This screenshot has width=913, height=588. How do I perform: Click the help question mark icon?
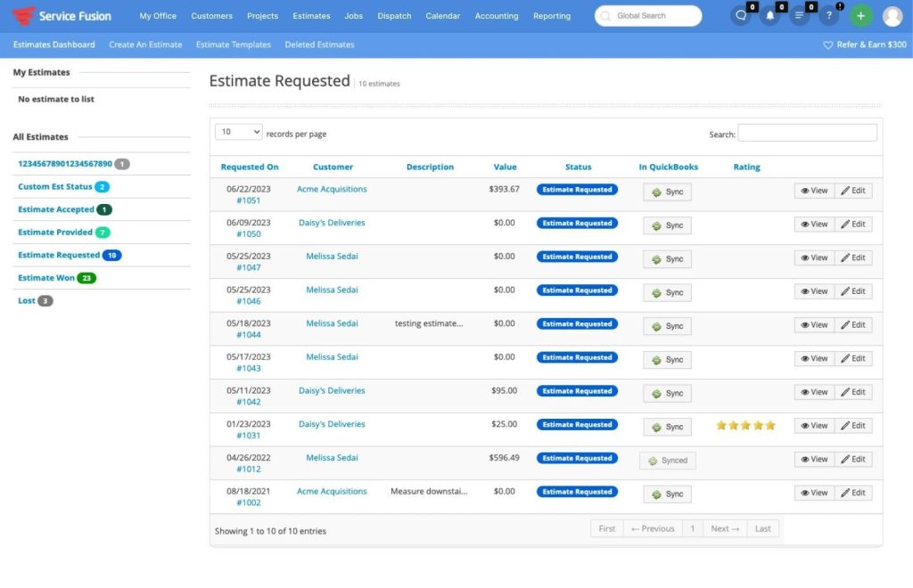click(x=829, y=16)
